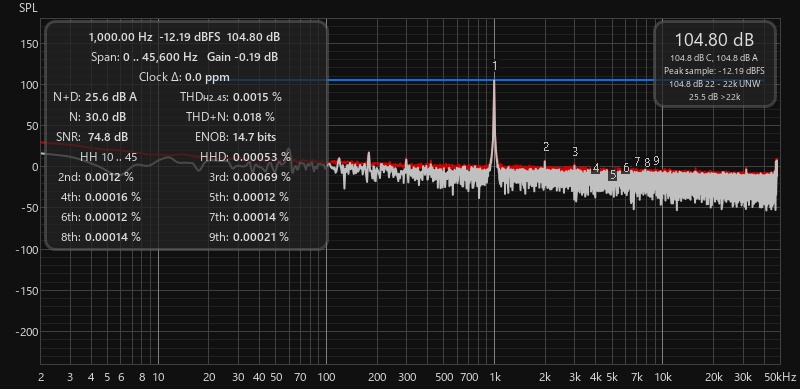The image size is (800, 389).
Task: Click the "SPL" axis title
Action: pyautogui.click(x=28, y=8)
